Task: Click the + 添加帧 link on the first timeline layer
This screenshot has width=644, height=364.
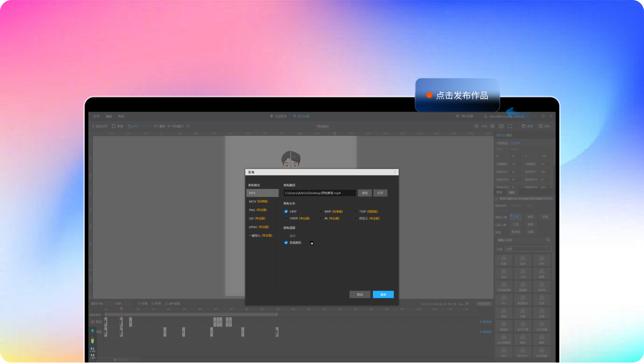Action: (485, 322)
